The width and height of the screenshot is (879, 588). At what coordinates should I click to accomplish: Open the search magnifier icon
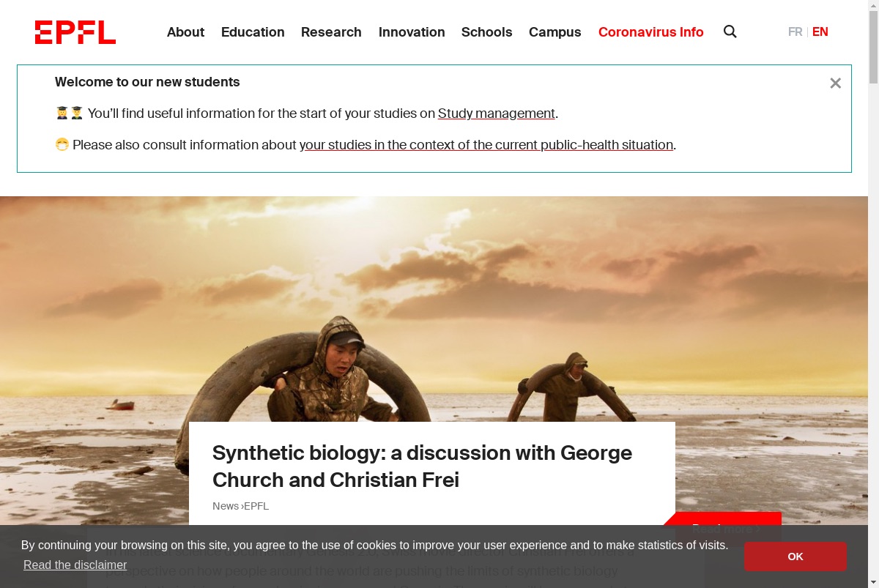tap(730, 31)
